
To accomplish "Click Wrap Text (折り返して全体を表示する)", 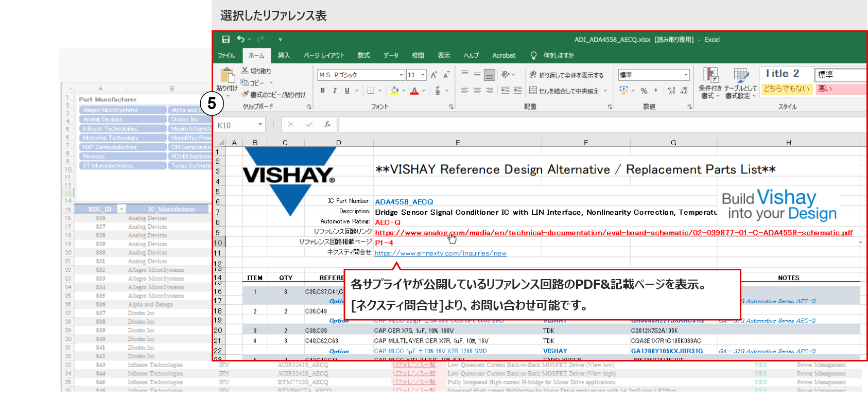I will pos(566,75).
